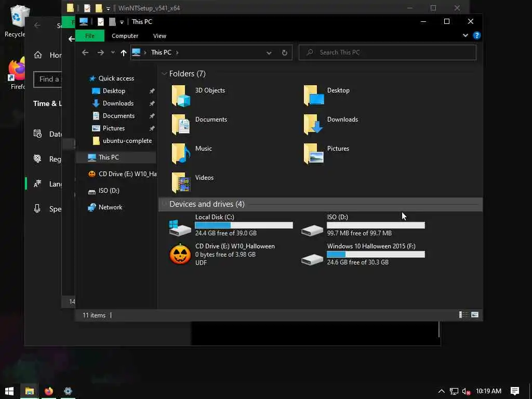Select the CD Drive (E:) pumpkin icon
The width and height of the screenshot is (532, 399).
click(180, 255)
